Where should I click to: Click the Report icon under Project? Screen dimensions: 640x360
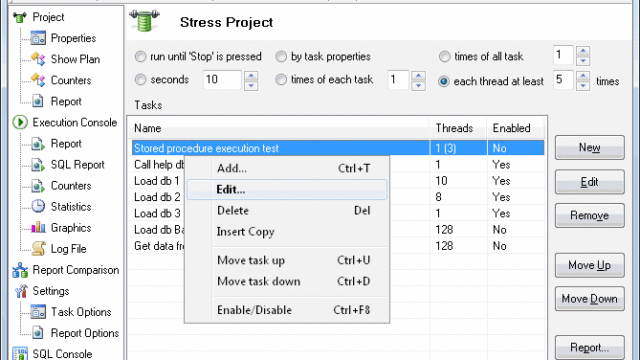point(38,101)
